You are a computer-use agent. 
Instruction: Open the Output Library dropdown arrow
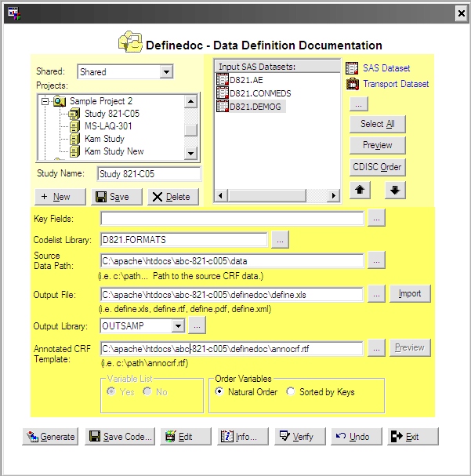[179, 326]
